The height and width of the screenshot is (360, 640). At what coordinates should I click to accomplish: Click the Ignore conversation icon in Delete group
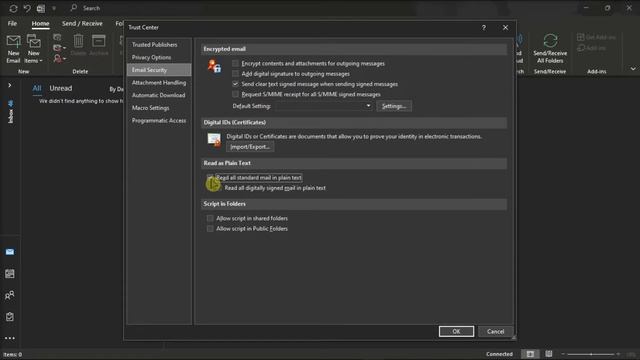(57, 38)
